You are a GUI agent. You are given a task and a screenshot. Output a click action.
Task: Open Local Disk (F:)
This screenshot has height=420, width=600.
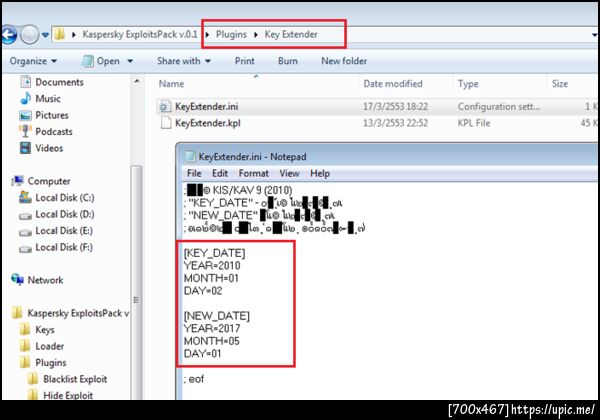(64, 247)
